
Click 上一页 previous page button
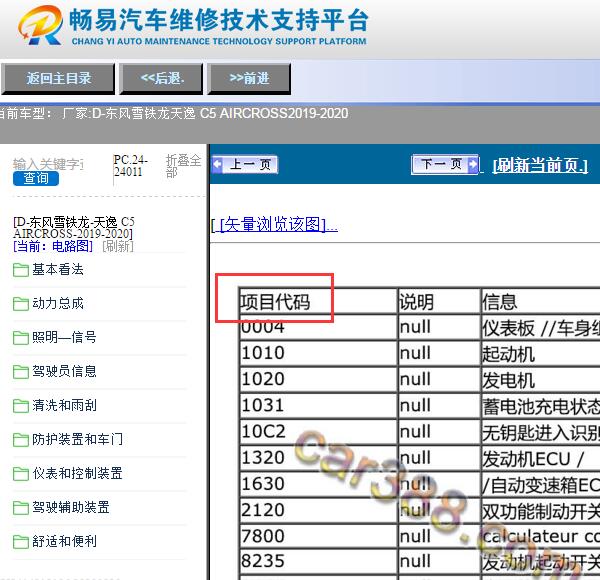pyautogui.click(x=245, y=165)
